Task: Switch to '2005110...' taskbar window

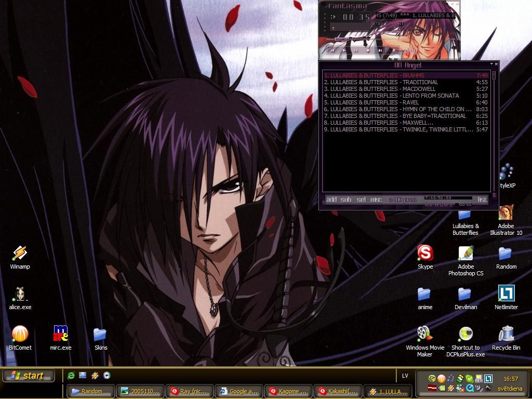Action: tap(140, 391)
